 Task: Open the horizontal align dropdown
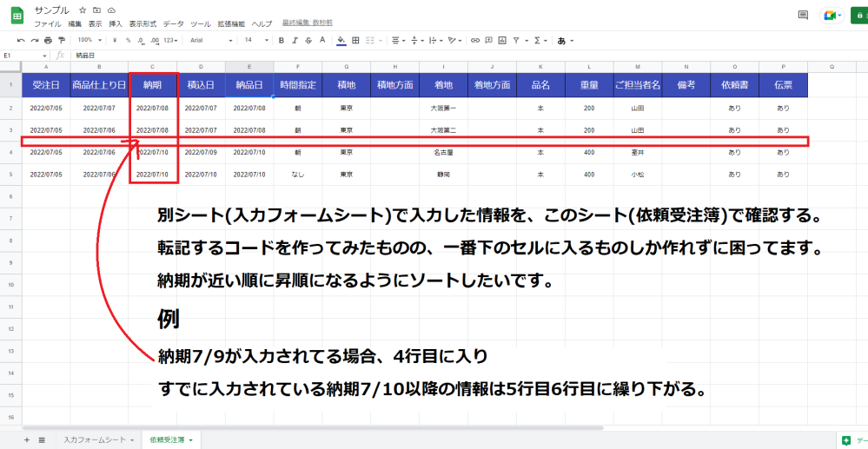pyautogui.click(x=398, y=41)
